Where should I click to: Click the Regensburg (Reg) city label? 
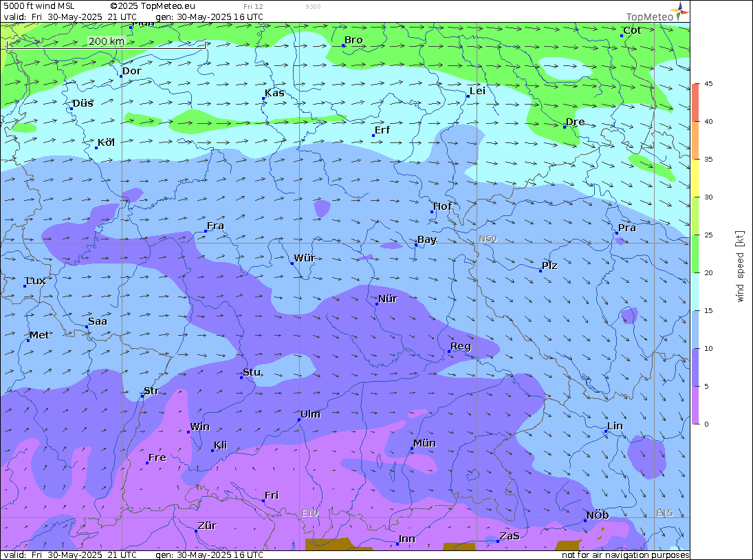pos(461,346)
